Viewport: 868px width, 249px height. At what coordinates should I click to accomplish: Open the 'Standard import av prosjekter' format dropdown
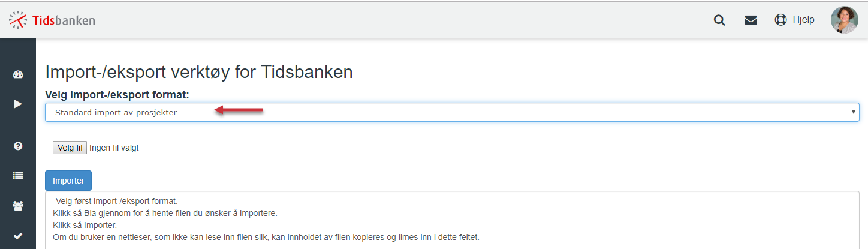pyautogui.click(x=452, y=112)
